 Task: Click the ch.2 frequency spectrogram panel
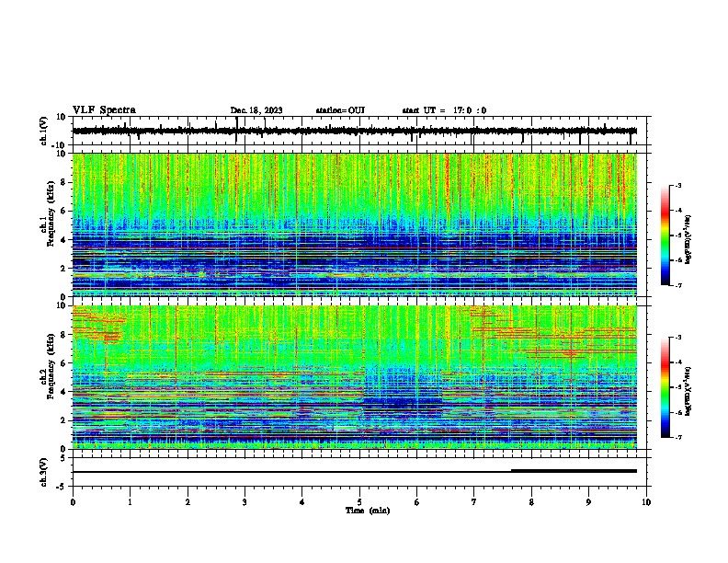(x=354, y=377)
